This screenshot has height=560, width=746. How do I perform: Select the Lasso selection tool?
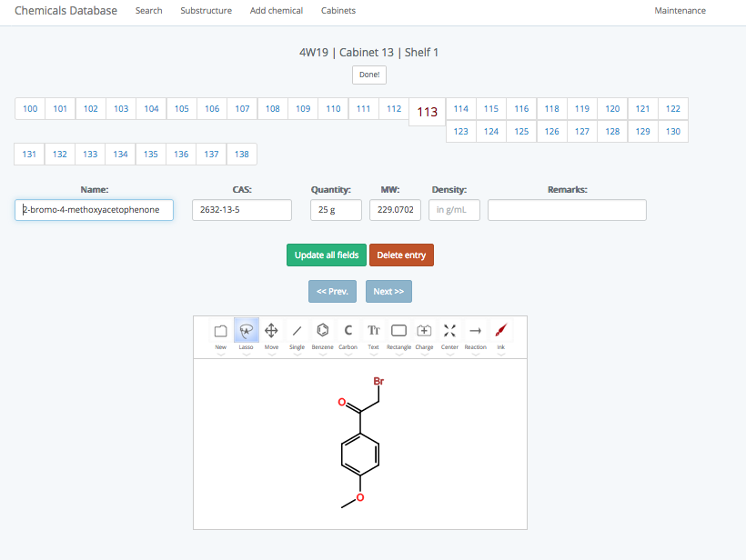tap(246, 331)
